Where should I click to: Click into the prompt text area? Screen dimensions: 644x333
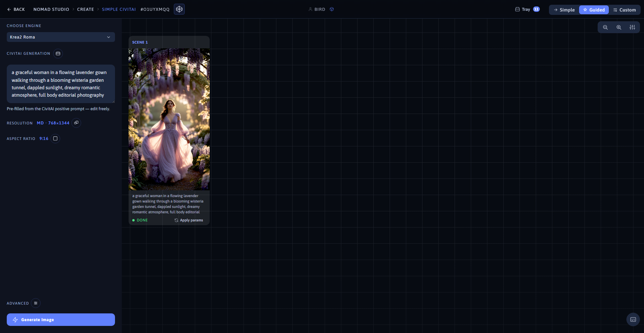click(61, 84)
